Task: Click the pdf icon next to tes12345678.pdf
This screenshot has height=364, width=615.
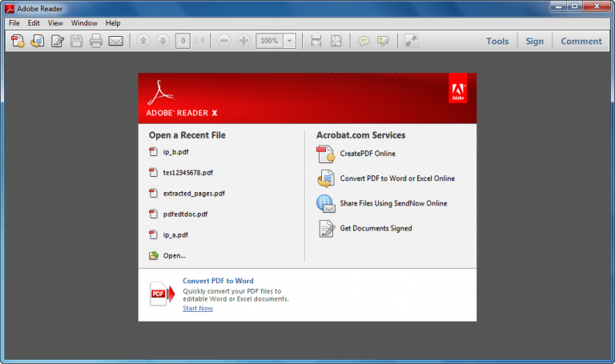Action: tap(154, 173)
